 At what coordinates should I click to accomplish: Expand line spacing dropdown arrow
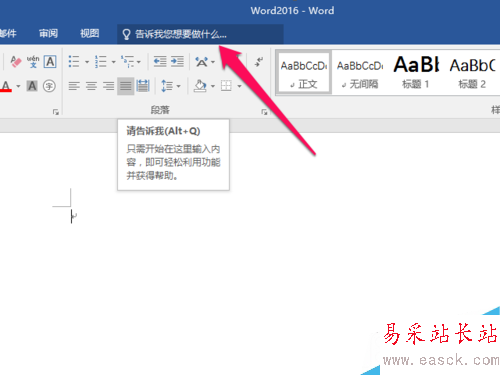pos(178,86)
